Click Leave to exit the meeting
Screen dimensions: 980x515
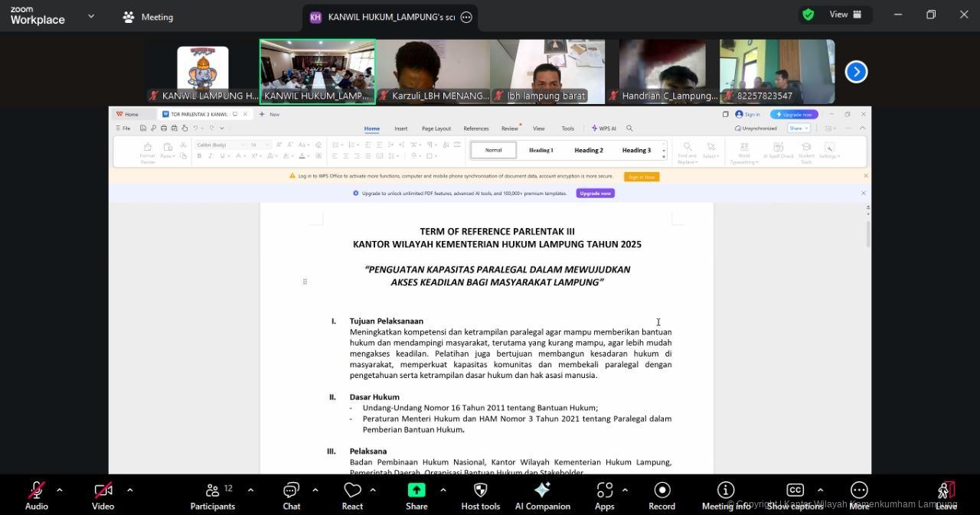(x=946, y=495)
